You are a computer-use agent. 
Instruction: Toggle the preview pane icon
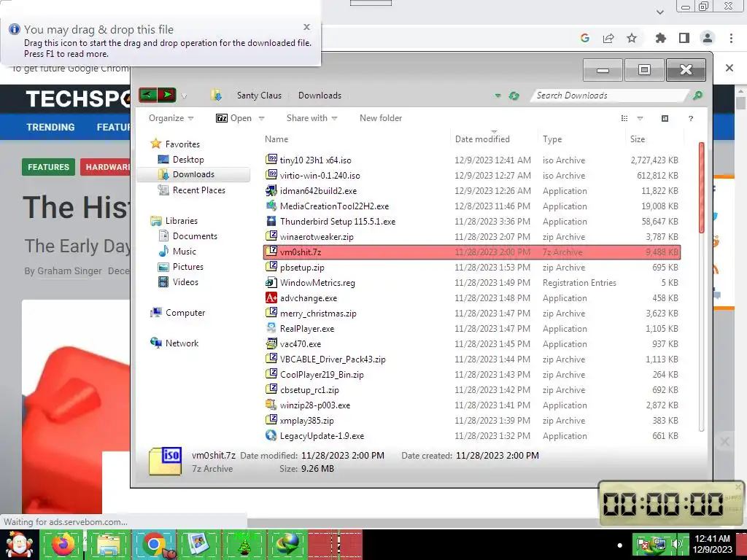tap(665, 119)
